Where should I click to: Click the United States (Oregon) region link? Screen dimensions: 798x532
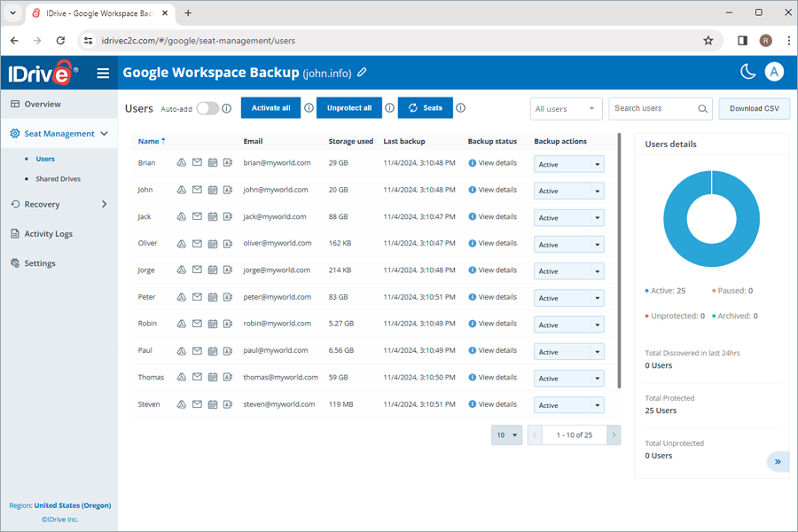coord(73,505)
